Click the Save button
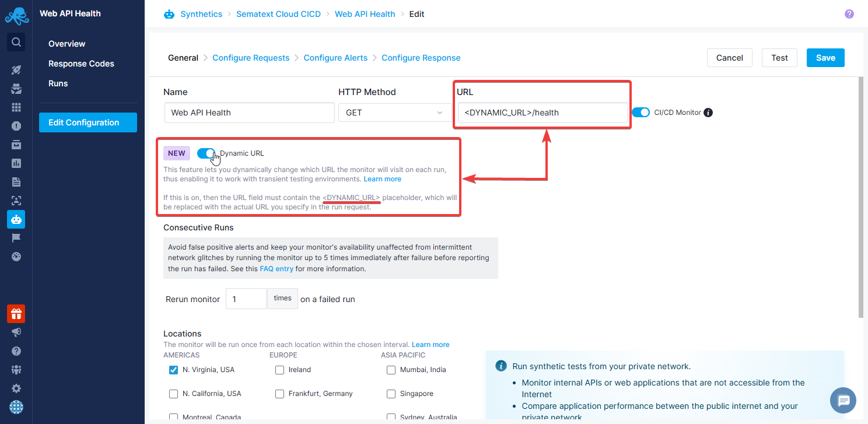The width and height of the screenshot is (868, 424). (x=825, y=58)
